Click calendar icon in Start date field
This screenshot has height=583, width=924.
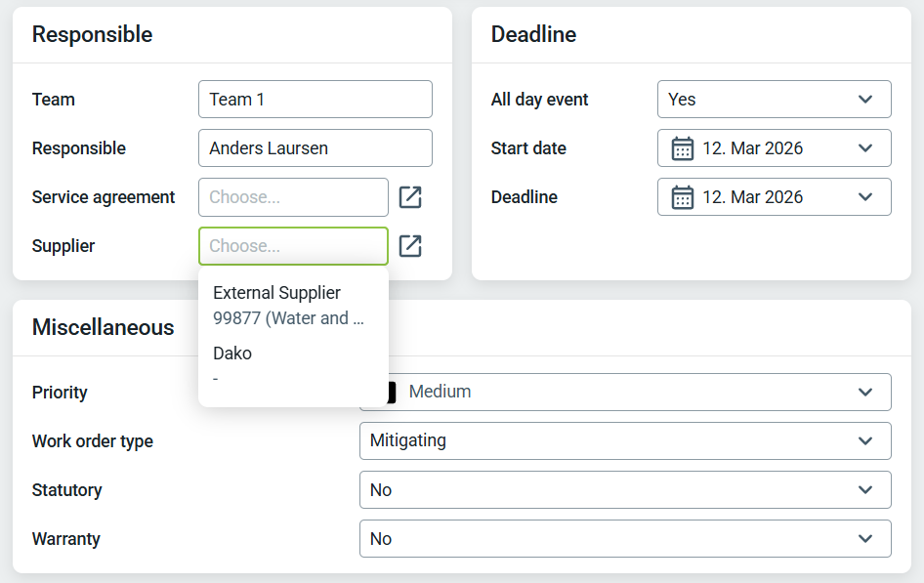(x=683, y=148)
